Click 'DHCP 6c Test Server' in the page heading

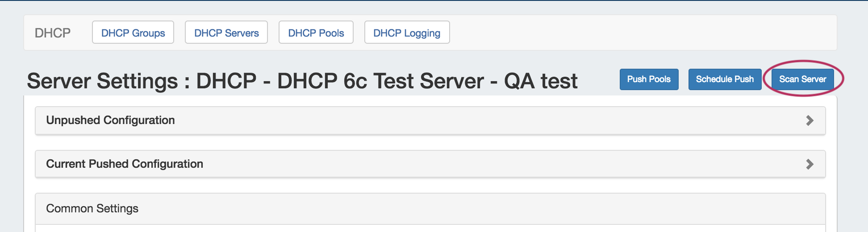[380, 81]
